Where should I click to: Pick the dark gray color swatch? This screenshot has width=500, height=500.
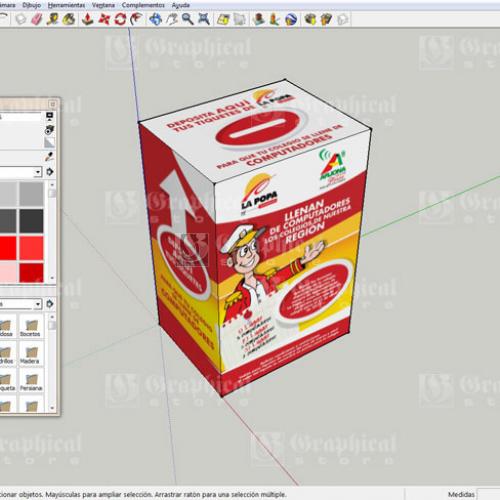[31, 221]
